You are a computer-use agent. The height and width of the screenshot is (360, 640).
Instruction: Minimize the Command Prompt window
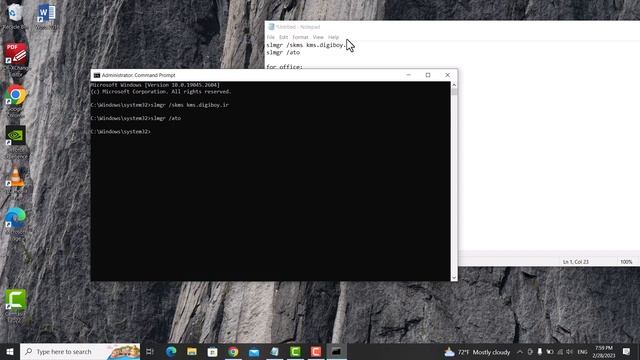point(408,75)
